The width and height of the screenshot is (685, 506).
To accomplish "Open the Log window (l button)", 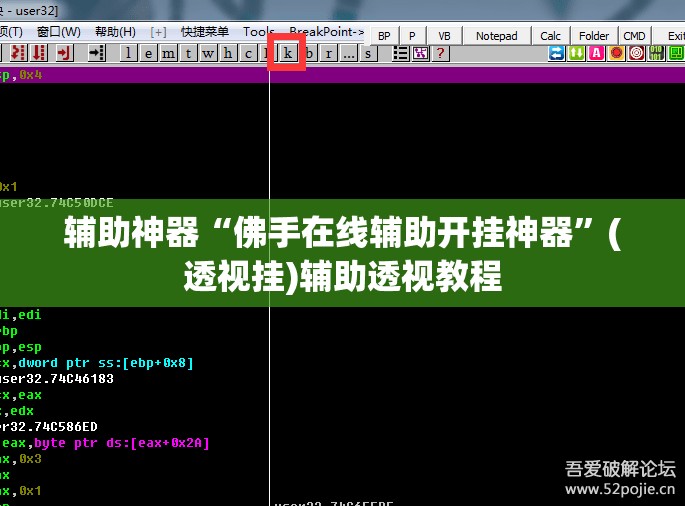I will (128, 53).
